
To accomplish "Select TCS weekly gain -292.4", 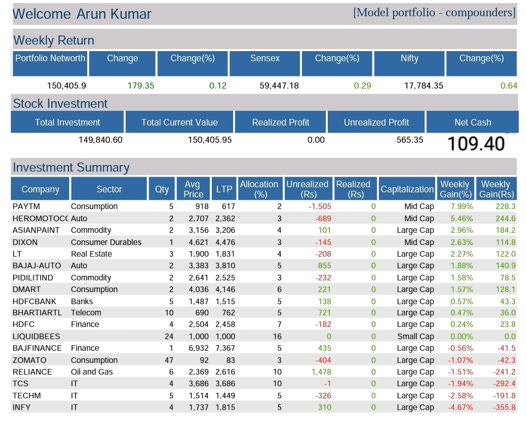I will pyautogui.click(x=504, y=384).
